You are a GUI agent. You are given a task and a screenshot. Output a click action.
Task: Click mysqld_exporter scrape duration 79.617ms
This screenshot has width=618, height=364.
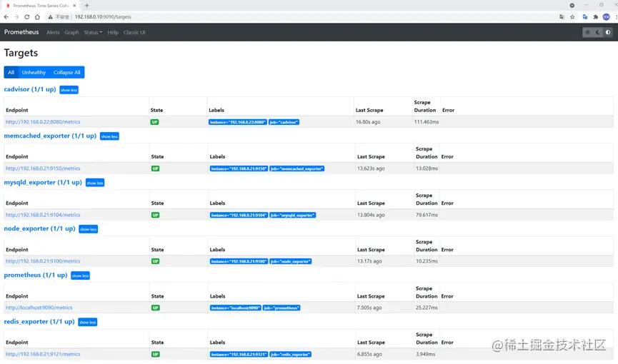(x=427, y=215)
